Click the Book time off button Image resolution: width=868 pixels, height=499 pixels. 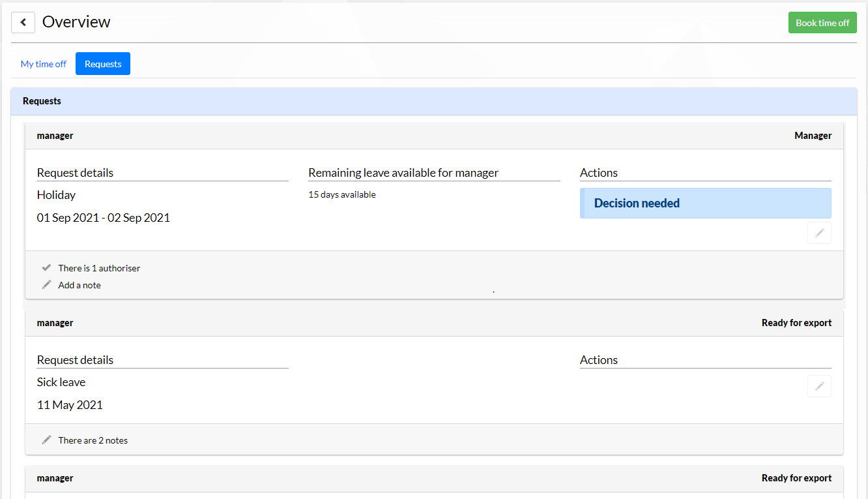click(x=822, y=22)
